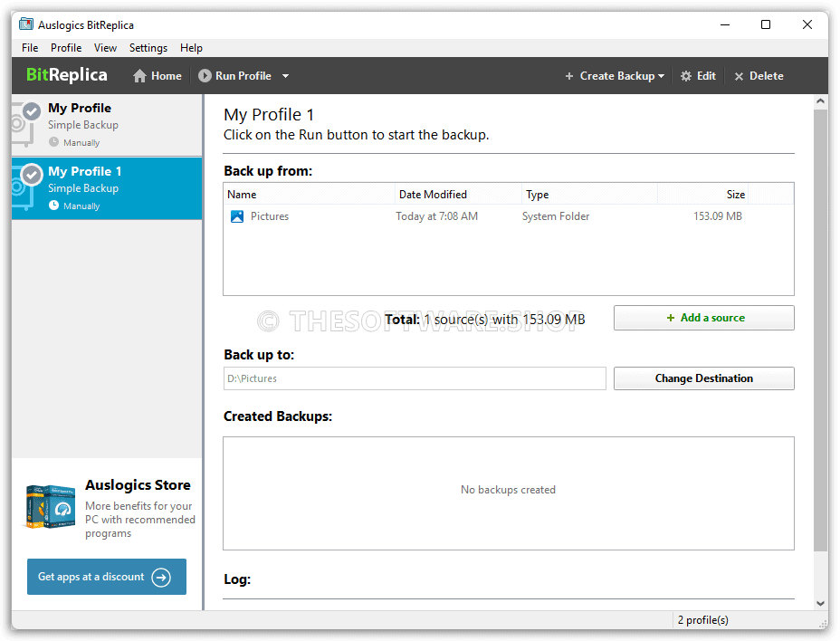
Task: Click the '2 profile(s)' status bar entry
Action: pyautogui.click(x=702, y=619)
